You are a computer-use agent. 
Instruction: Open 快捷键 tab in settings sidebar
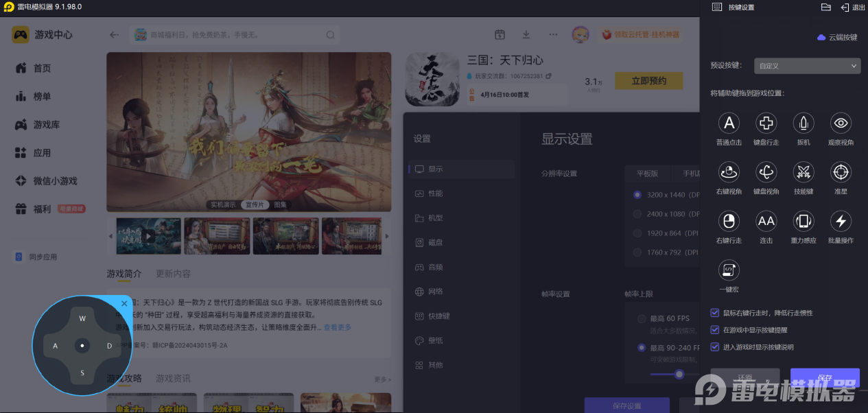pyautogui.click(x=461, y=316)
